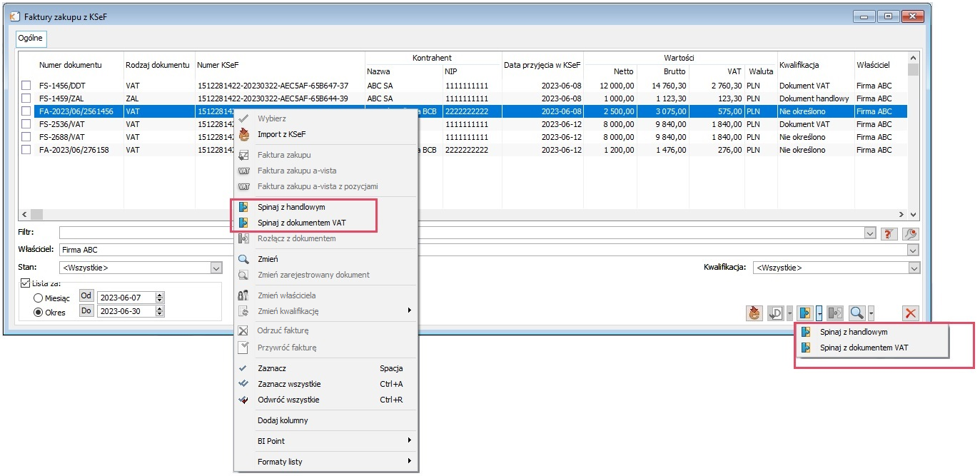
Task: Click the icon before Import z KSeF
Action: coord(243,134)
